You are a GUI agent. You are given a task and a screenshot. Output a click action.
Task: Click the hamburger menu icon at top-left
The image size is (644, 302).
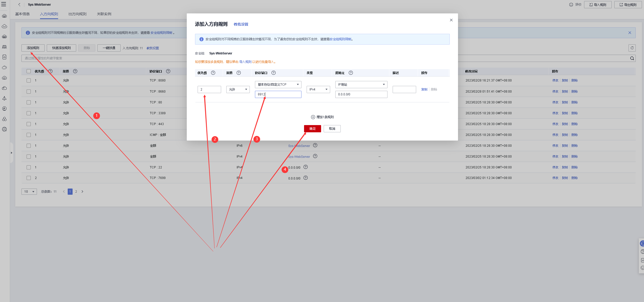tap(4, 4)
